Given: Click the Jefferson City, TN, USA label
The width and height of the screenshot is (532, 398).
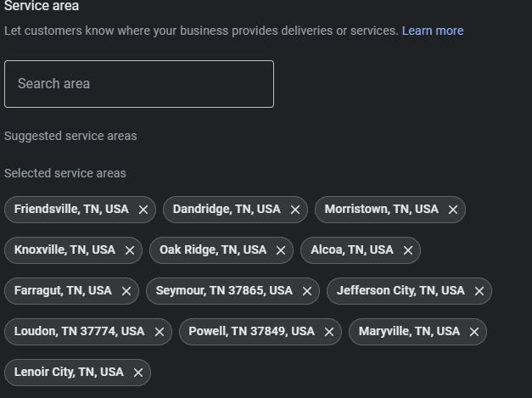Looking at the screenshot, I should pyautogui.click(x=400, y=290).
